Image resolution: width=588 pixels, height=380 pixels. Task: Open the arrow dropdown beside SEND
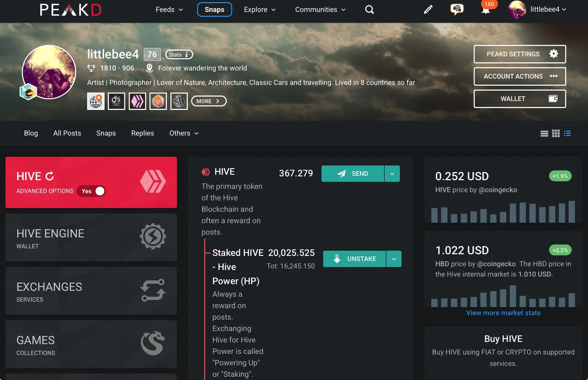pos(392,174)
